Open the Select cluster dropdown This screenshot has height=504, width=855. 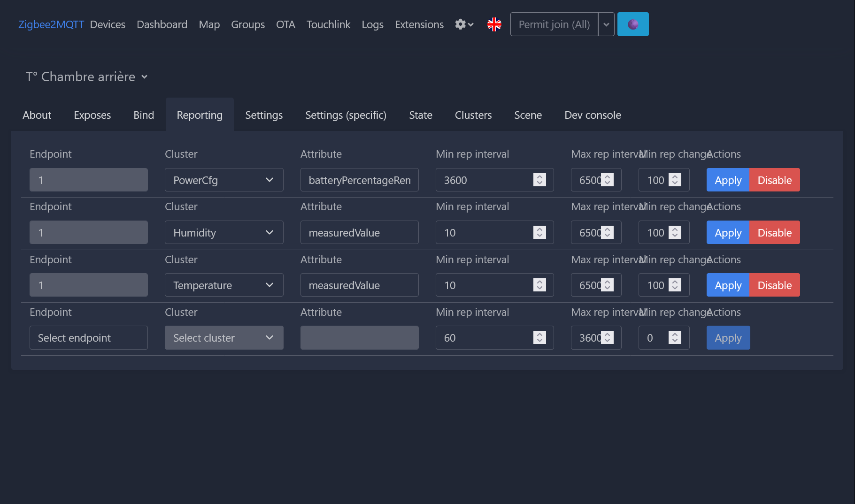[224, 338]
